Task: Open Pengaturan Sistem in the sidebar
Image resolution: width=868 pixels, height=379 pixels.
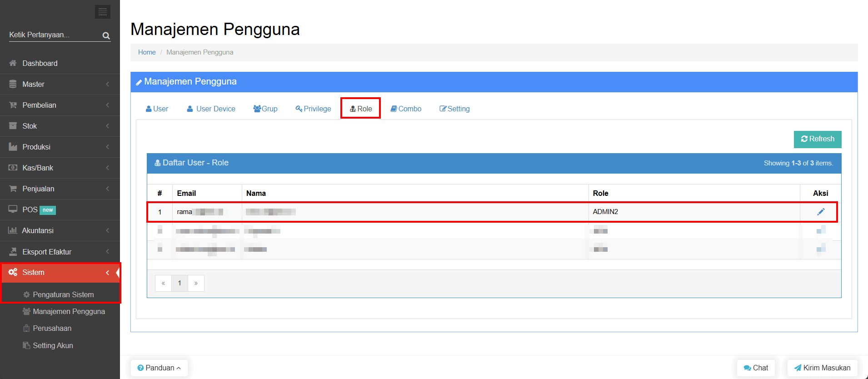Action: pyautogui.click(x=63, y=294)
